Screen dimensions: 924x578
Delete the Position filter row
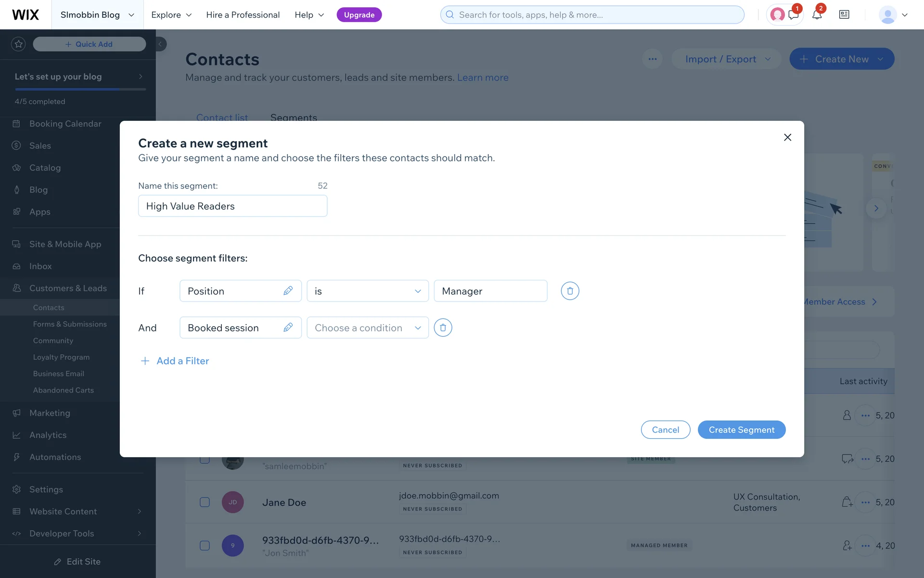570,291
